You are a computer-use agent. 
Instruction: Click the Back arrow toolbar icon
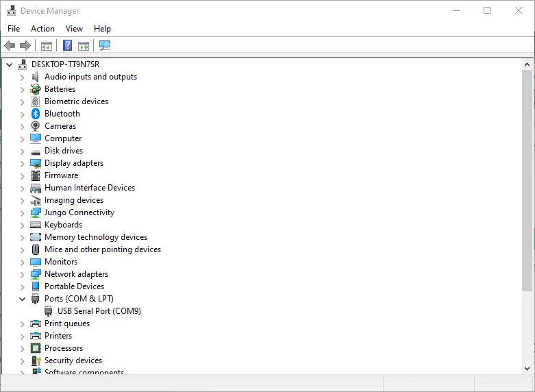tap(10, 46)
